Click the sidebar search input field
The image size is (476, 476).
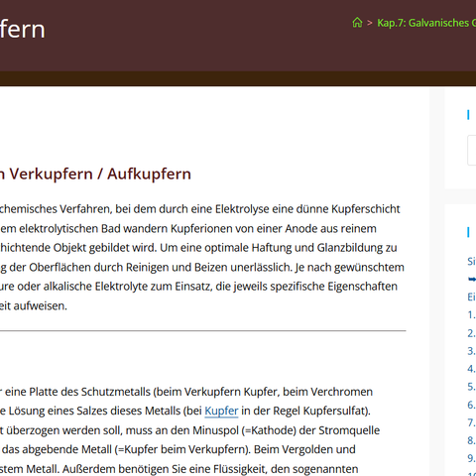[472, 150]
